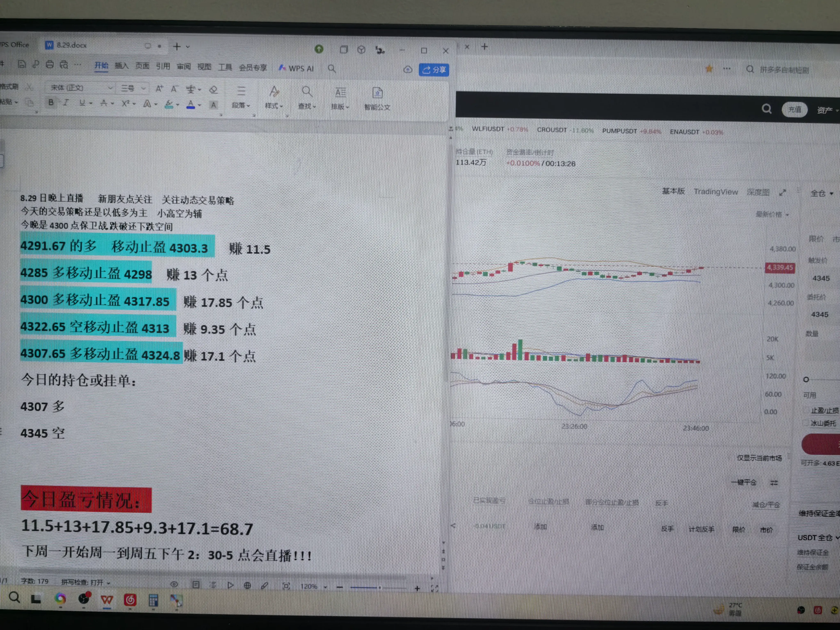Print the document using printer icon
The height and width of the screenshot is (630, 840).
tap(50, 65)
